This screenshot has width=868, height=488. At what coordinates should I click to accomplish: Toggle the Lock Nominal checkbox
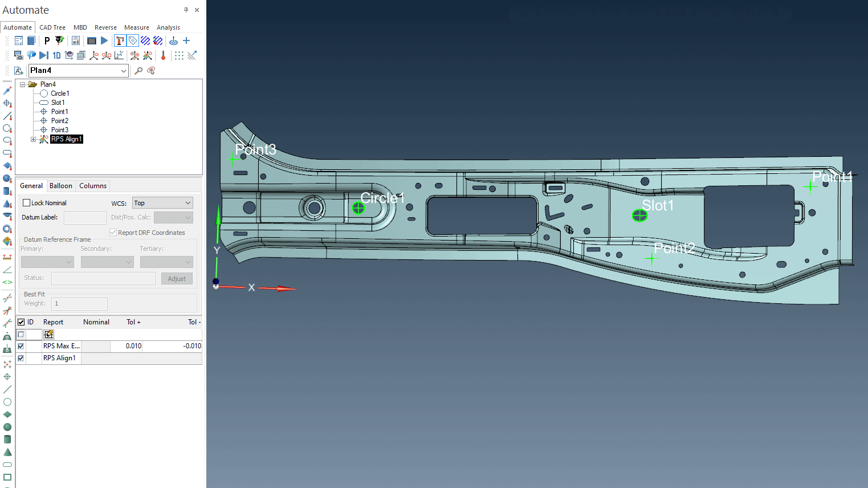click(26, 203)
